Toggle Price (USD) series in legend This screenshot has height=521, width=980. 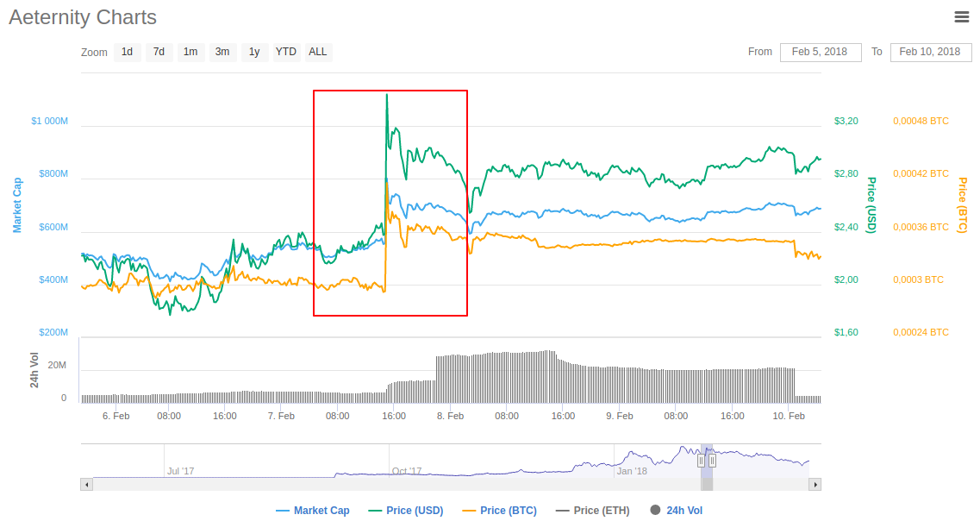pos(406,511)
